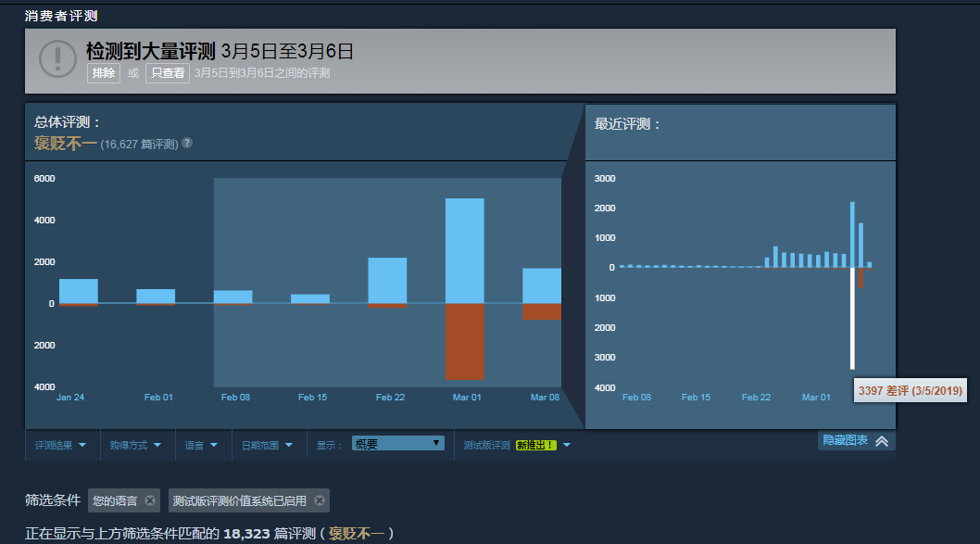The width and height of the screenshot is (980, 544).
Task: Select the large red Mar 01 negative bar
Action: (464, 341)
